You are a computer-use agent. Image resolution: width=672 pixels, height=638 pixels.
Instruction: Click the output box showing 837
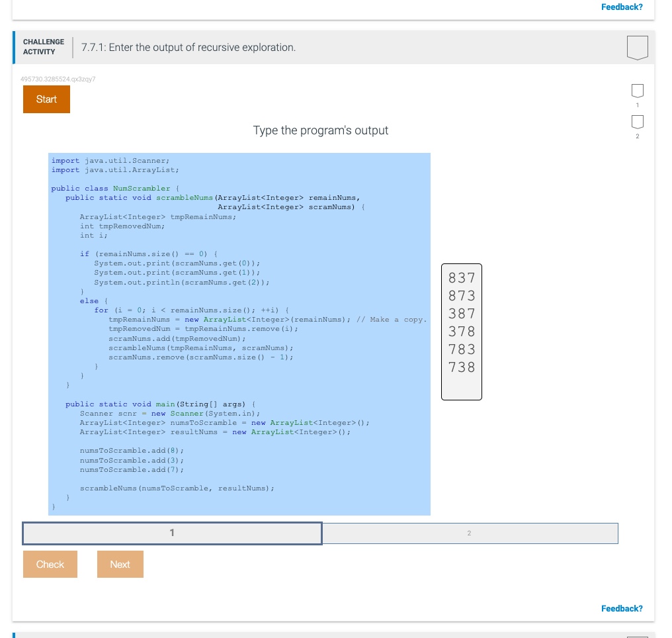point(461,278)
